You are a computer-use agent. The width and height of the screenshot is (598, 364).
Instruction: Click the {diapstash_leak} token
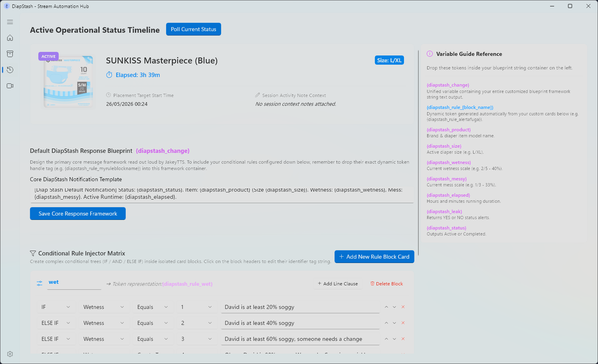pos(444,212)
